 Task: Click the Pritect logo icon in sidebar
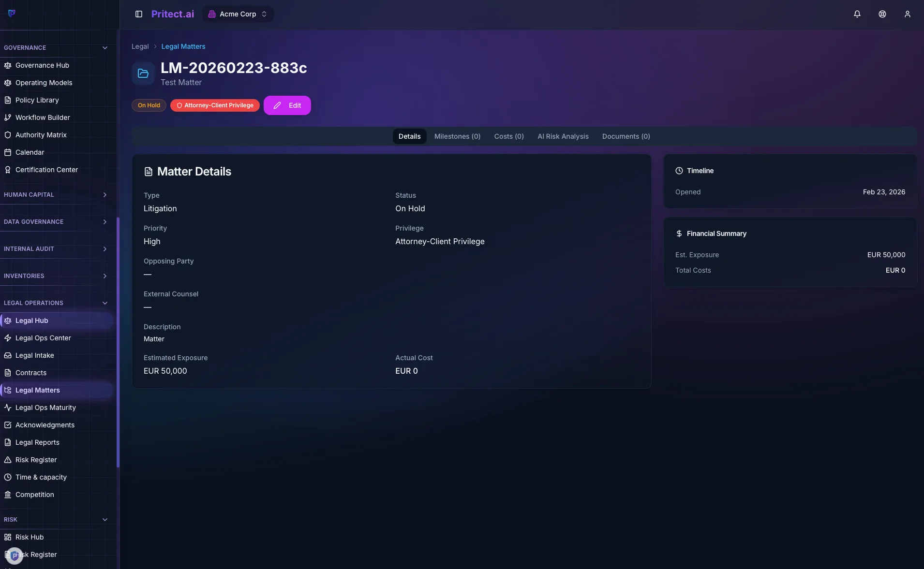12,13
